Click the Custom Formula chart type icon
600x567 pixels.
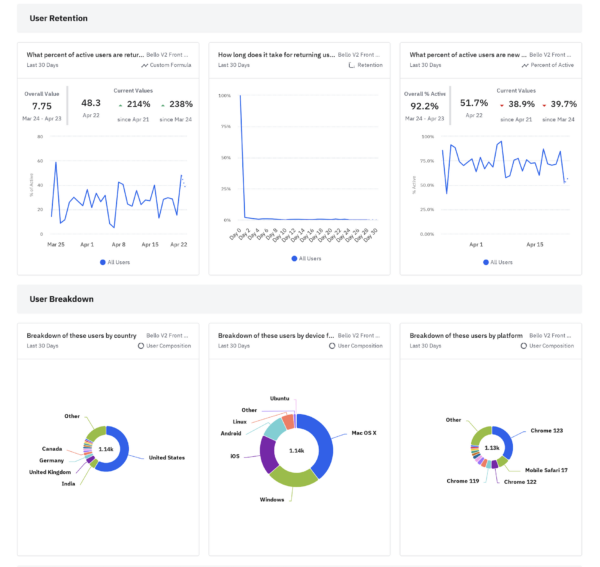(146, 65)
